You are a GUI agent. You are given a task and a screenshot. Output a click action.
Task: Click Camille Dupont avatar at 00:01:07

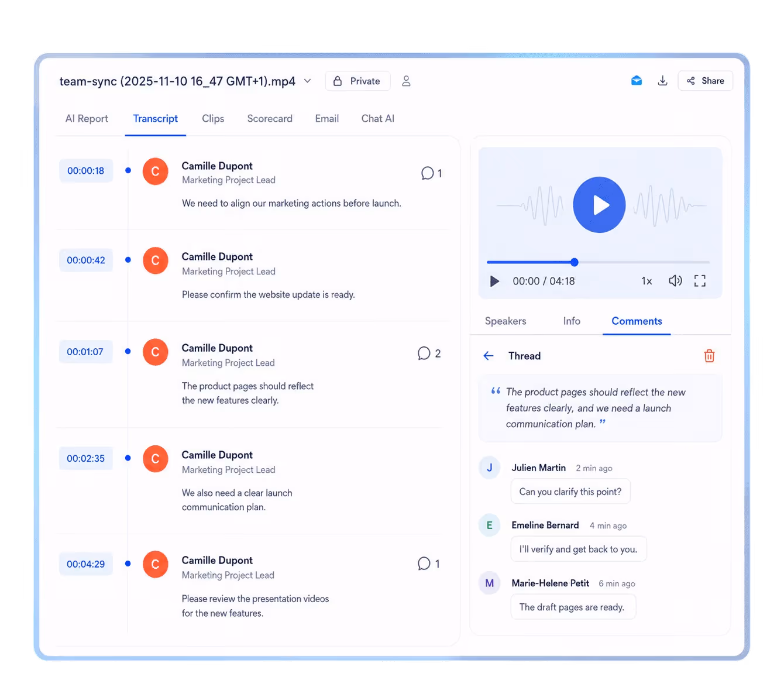coord(156,352)
